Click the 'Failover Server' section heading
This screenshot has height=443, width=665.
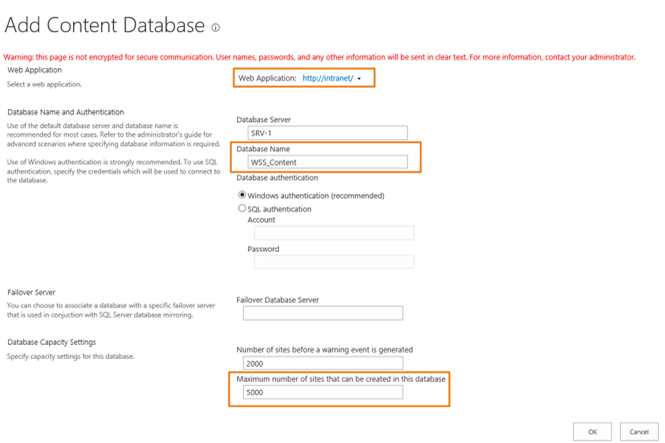(31, 292)
